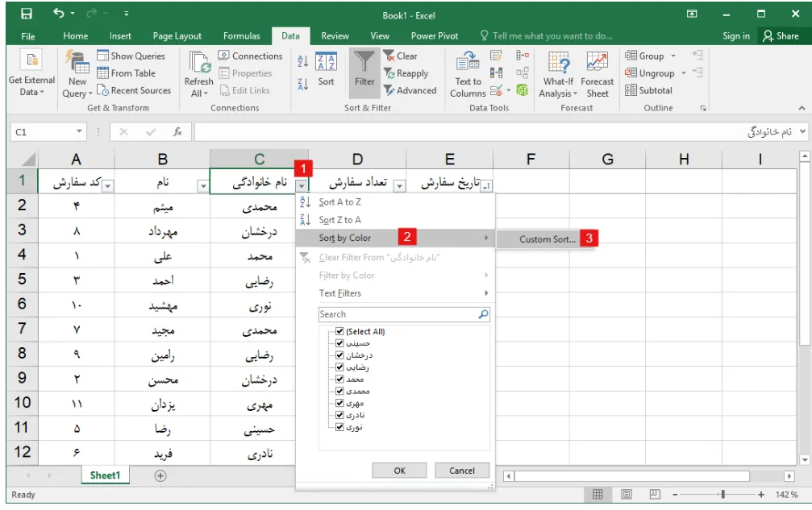Save workbook using the floppy disk icon
The height and width of the screenshot is (510, 812).
pos(27,14)
